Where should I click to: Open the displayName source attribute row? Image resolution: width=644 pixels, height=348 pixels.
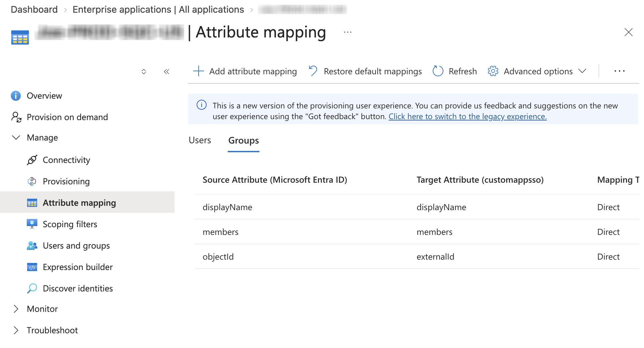[227, 207]
